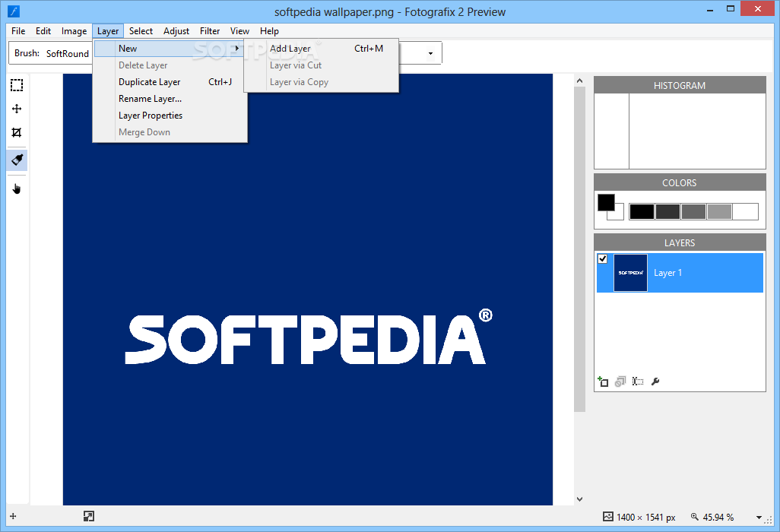Choose Rename Layer... menu entry
The height and width of the screenshot is (532, 780).
[x=170, y=99]
